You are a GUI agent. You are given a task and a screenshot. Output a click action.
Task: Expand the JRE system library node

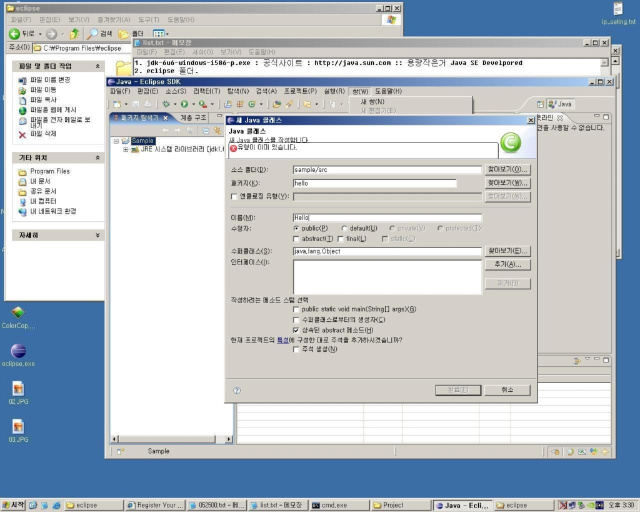point(126,150)
